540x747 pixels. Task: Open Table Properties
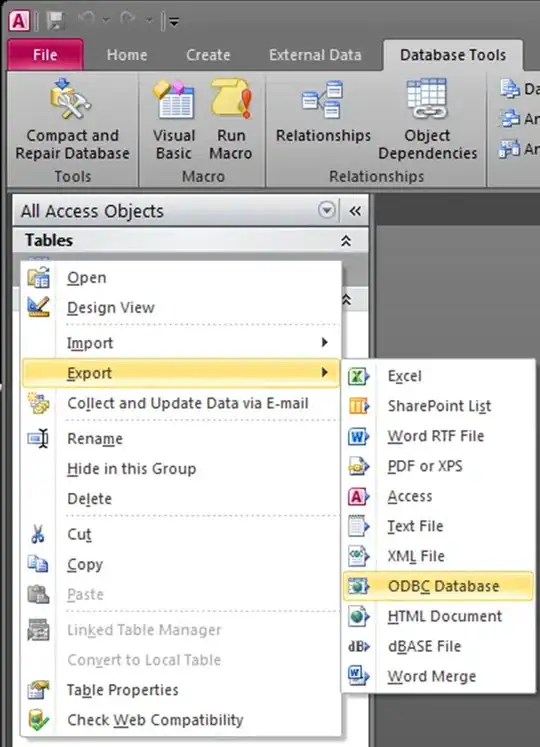181,690
